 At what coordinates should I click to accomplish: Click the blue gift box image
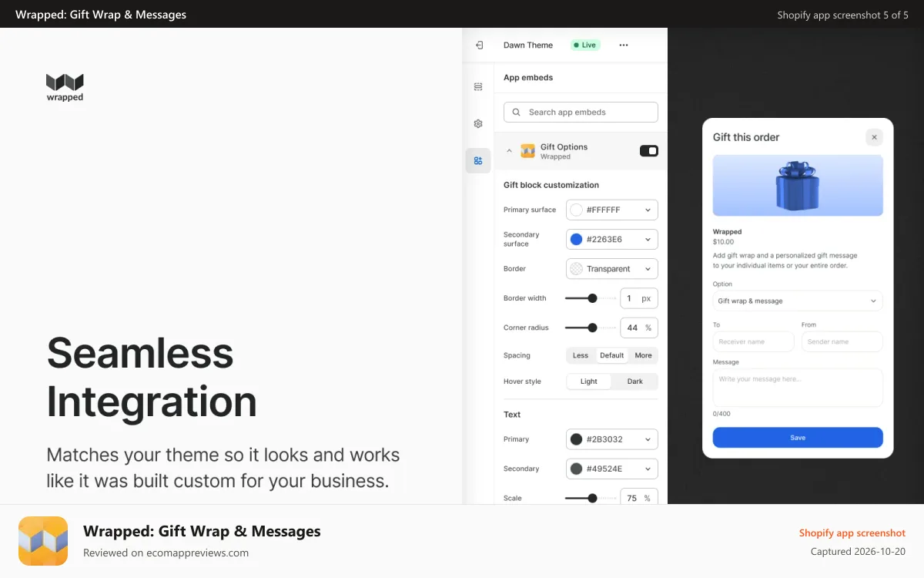(x=798, y=186)
